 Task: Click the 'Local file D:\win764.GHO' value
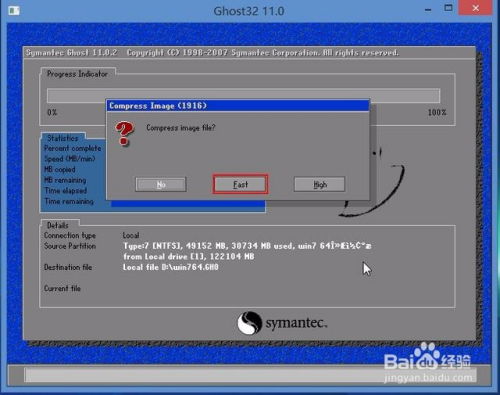(171, 267)
